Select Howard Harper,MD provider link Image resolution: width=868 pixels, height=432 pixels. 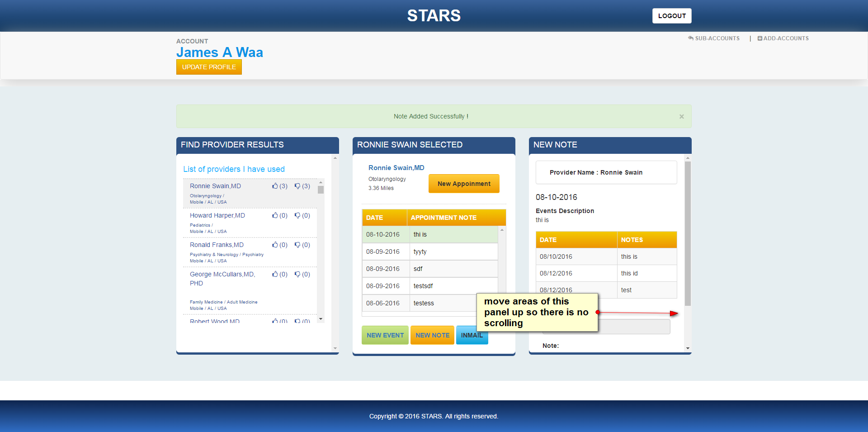[217, 215]
